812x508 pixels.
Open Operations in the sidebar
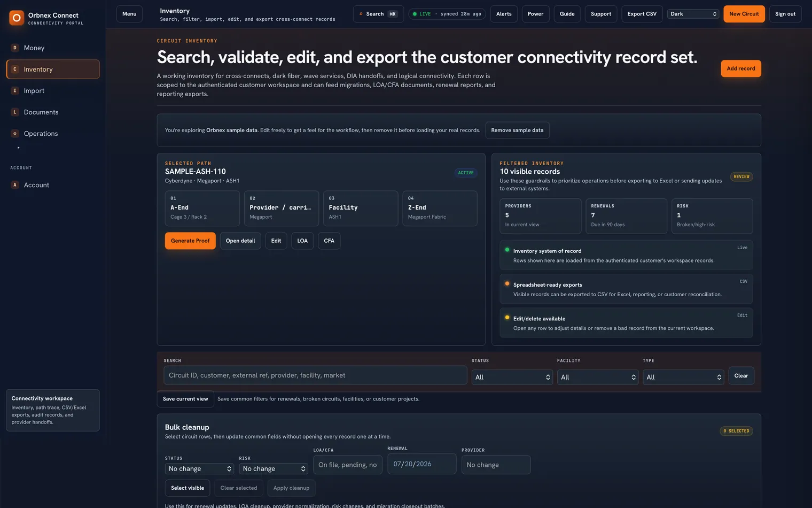[x=53, y=133]
